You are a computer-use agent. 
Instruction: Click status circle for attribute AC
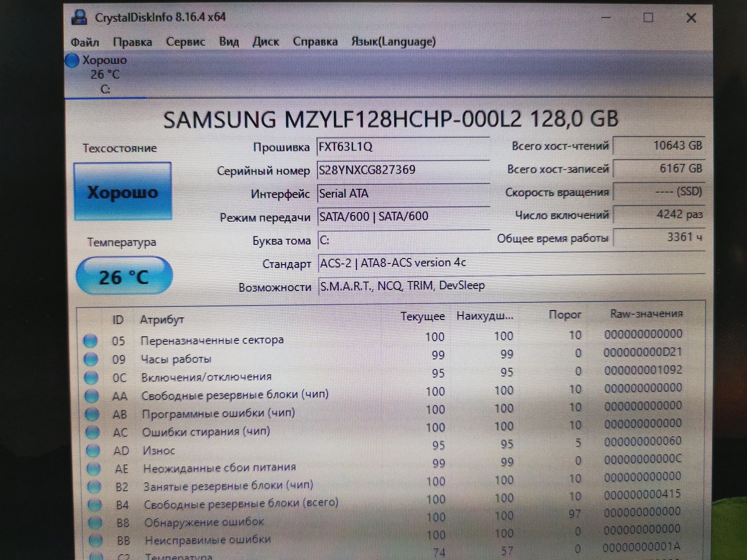pyautogui.click(x=92, y=432)
